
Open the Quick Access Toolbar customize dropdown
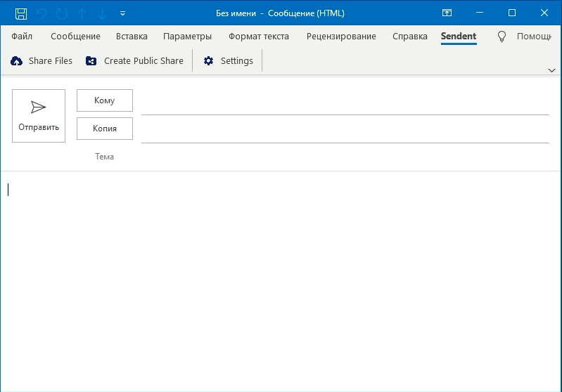(122, 13)
